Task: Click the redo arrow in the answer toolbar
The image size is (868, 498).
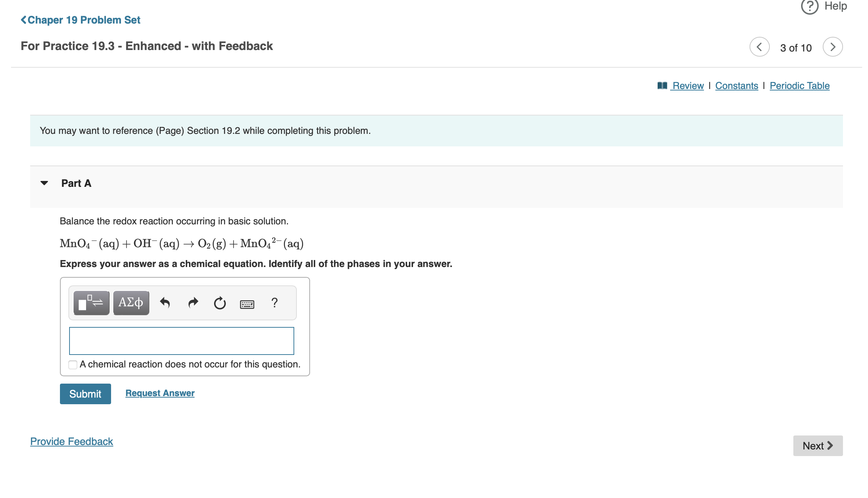Action: click(x=193, y=303)
